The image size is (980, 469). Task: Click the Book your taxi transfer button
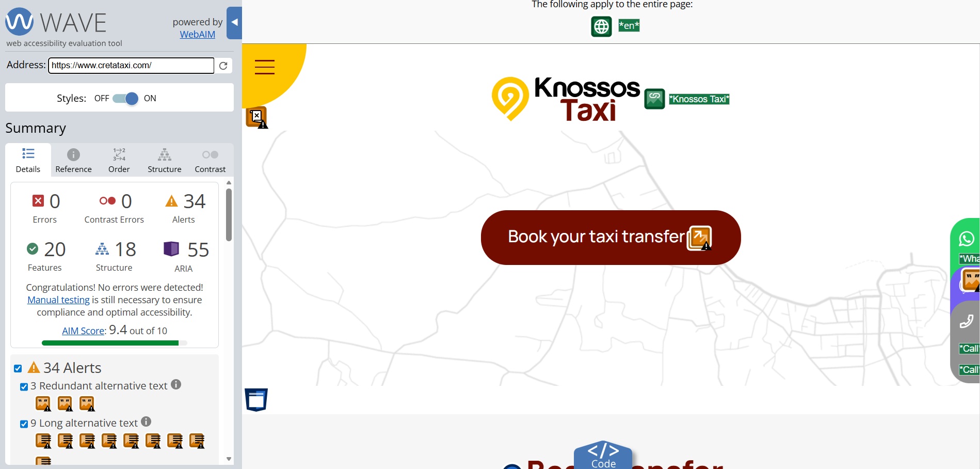click(611, 238)
